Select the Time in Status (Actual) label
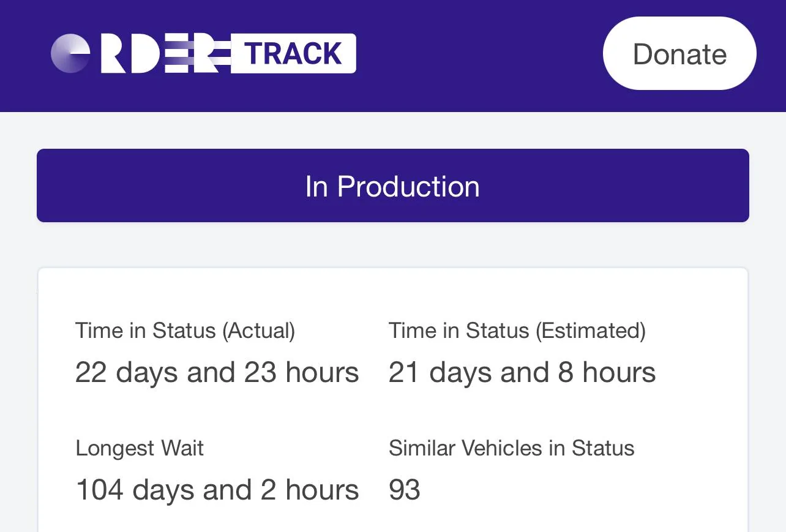 pyautogui.click(x=185, y=331)
